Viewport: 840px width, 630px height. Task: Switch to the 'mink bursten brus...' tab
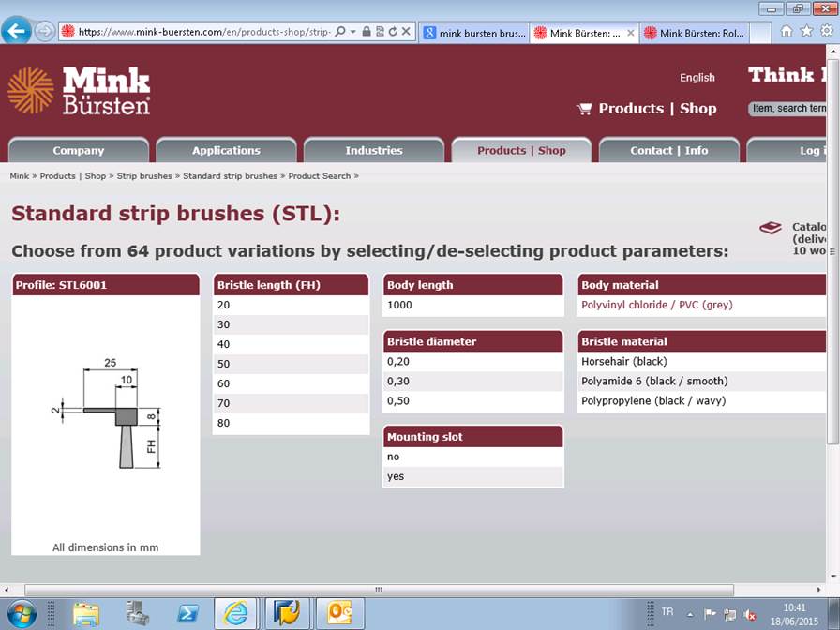coord(474,33)
